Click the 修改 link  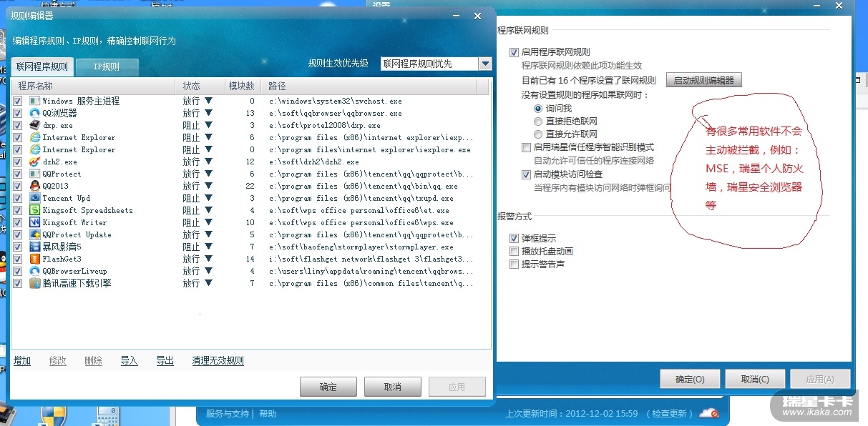(58, 361)
